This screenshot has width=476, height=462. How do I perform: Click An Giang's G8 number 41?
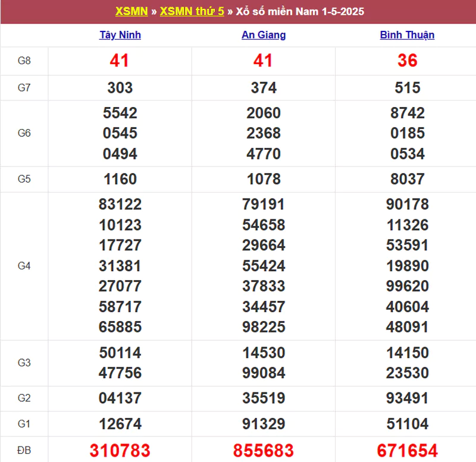(x=263, y=61)
